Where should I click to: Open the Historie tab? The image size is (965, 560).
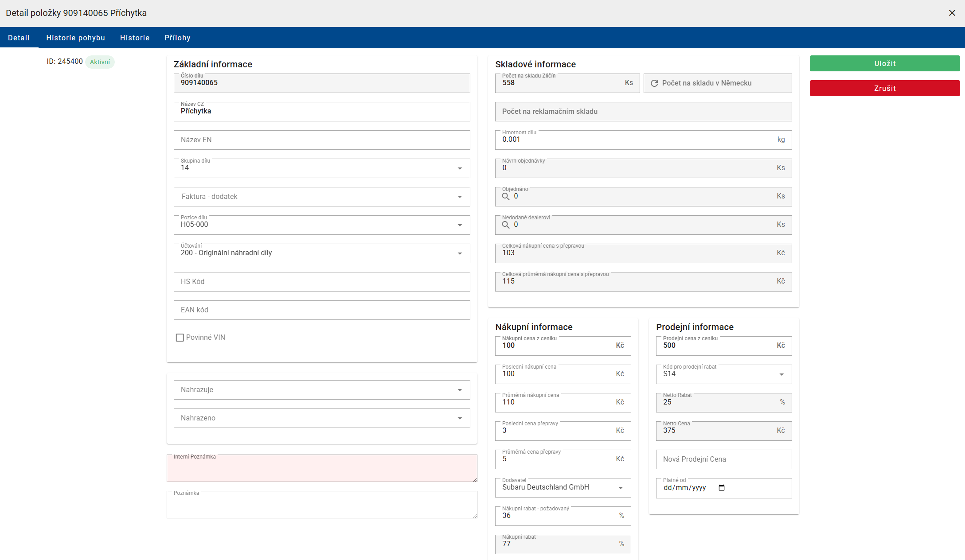[135, 38]
